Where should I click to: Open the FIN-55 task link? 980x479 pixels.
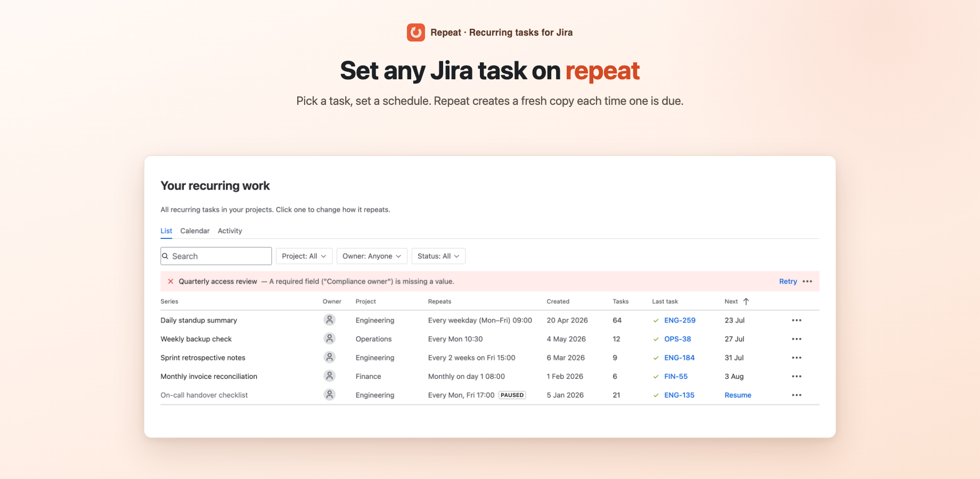point(676,376)
